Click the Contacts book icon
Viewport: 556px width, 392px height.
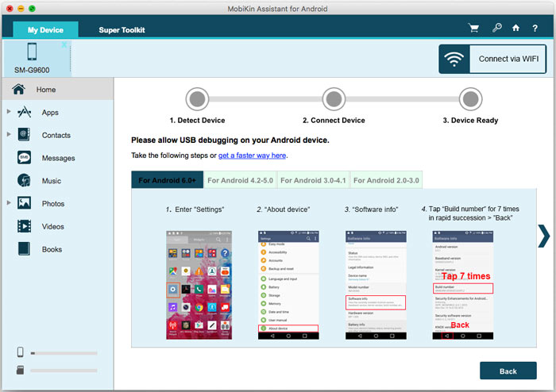[x=24, y=135]
